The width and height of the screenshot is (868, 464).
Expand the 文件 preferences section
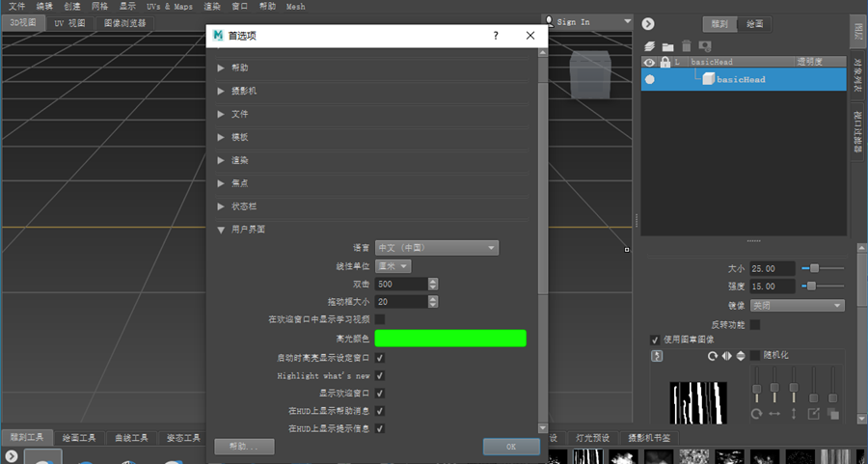[221, 114]
